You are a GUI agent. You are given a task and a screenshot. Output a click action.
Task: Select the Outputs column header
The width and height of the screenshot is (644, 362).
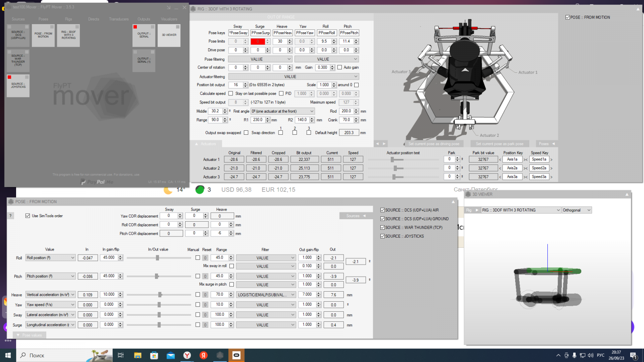click(x=144, y=19)
